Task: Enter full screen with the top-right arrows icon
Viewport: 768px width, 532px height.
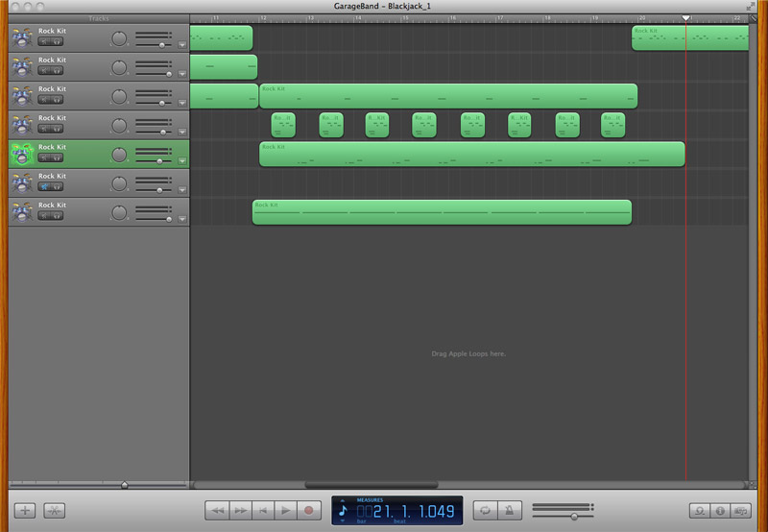Action: [x=751, y=6]
